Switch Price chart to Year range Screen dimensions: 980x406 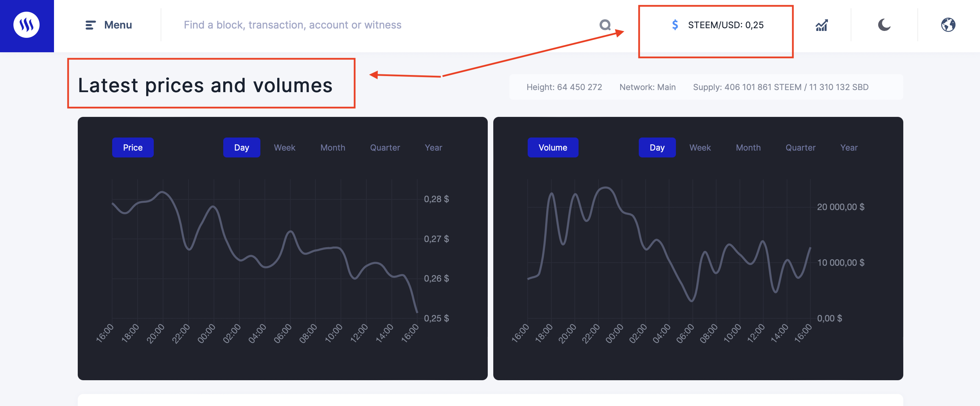[433, 147]
